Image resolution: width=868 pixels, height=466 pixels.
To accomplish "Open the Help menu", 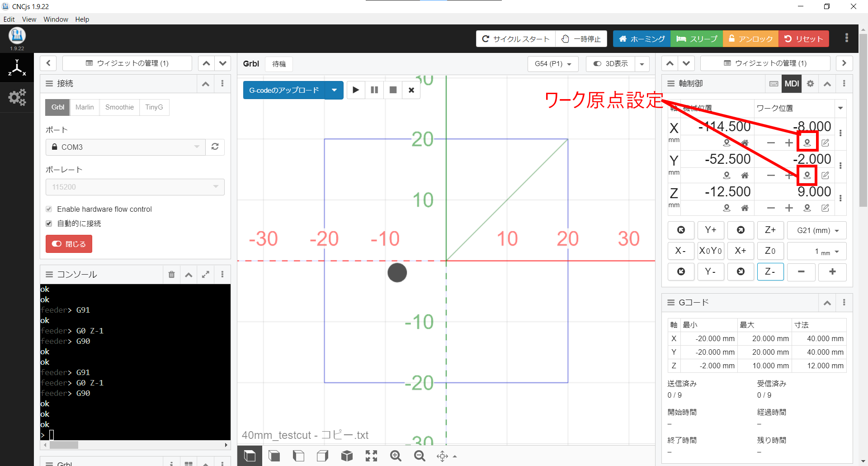I will [82, 19].
